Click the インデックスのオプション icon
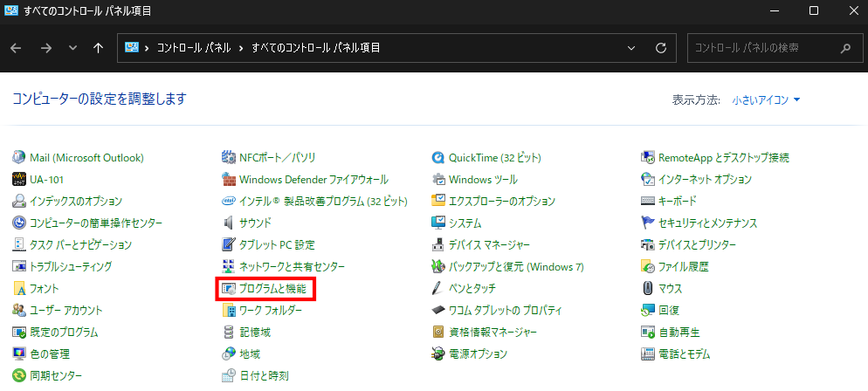Image resolution: width=868 pixels, height=391 pixels. (19, 202)
